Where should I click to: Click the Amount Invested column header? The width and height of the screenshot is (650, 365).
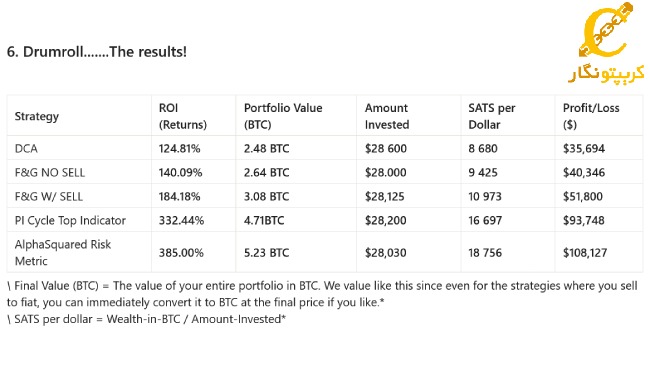point(387,116)
